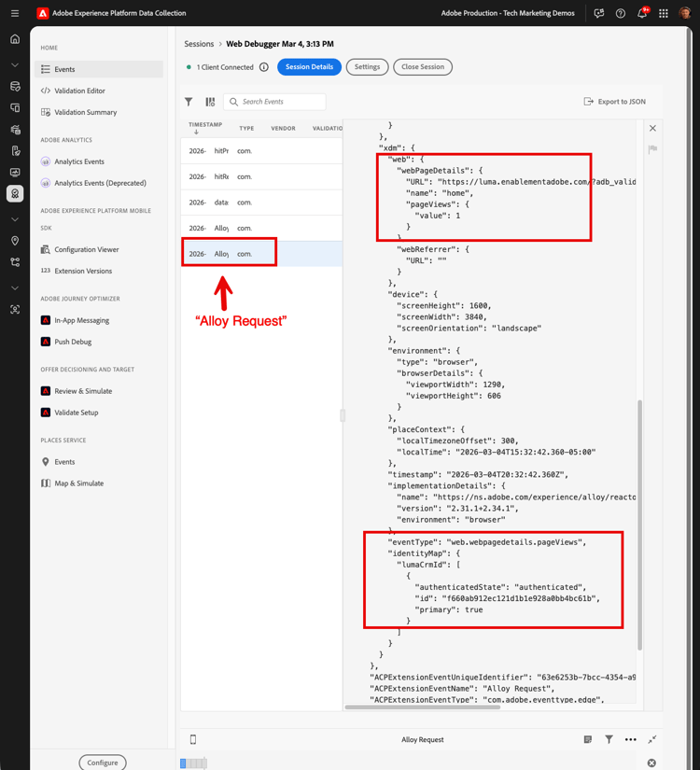Image resolution: width=700 pixels, height=770 pixels.
Task: Collapse the rail chevron above the location pin
Action: click(15, 219)
